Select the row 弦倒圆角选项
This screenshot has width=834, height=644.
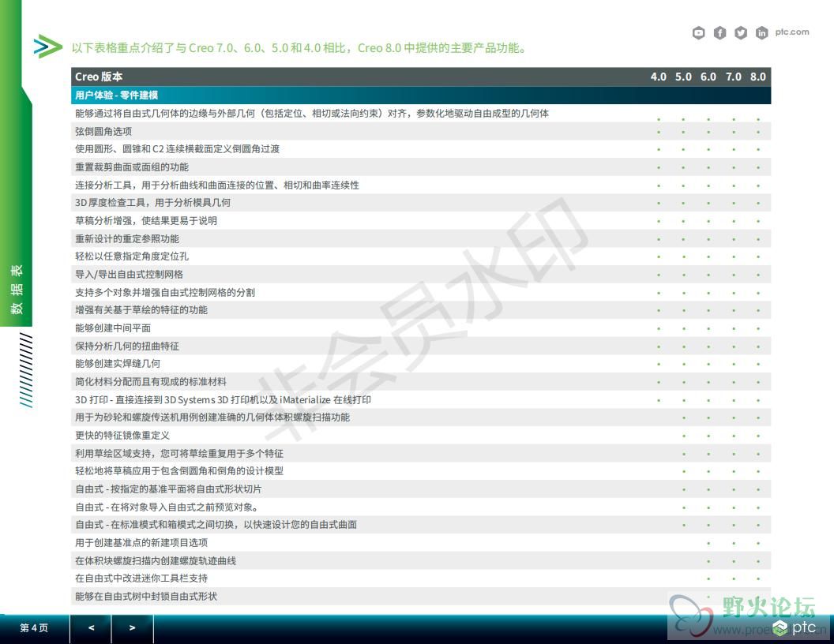[421, 131]
